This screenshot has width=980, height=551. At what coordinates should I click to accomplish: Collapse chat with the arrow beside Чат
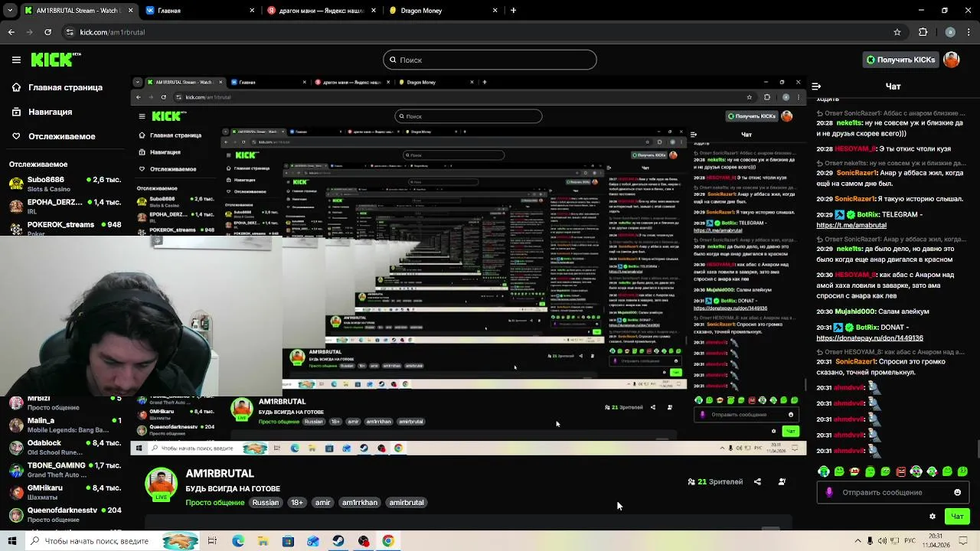click(816, 86)
